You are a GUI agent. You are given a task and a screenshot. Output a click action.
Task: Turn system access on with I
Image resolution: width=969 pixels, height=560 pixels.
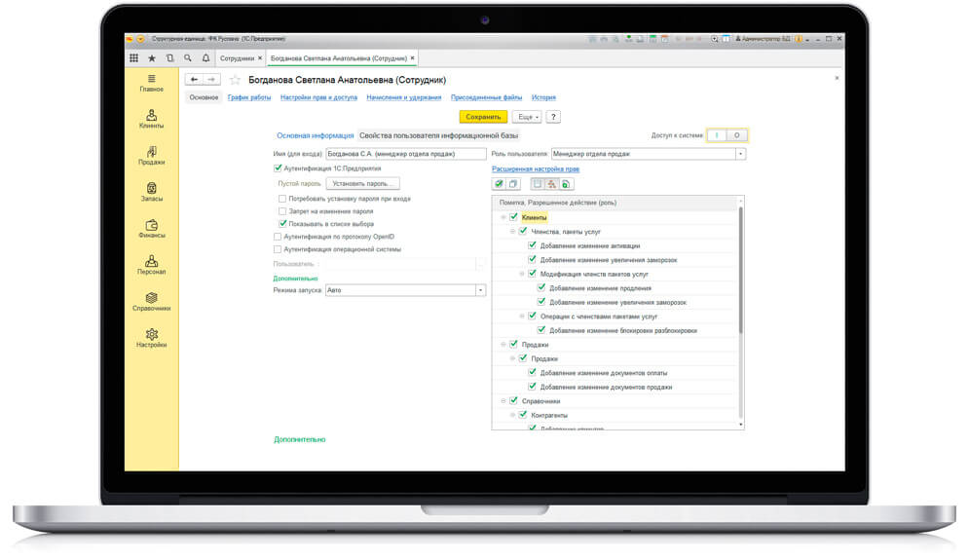(x=717, y=135)
